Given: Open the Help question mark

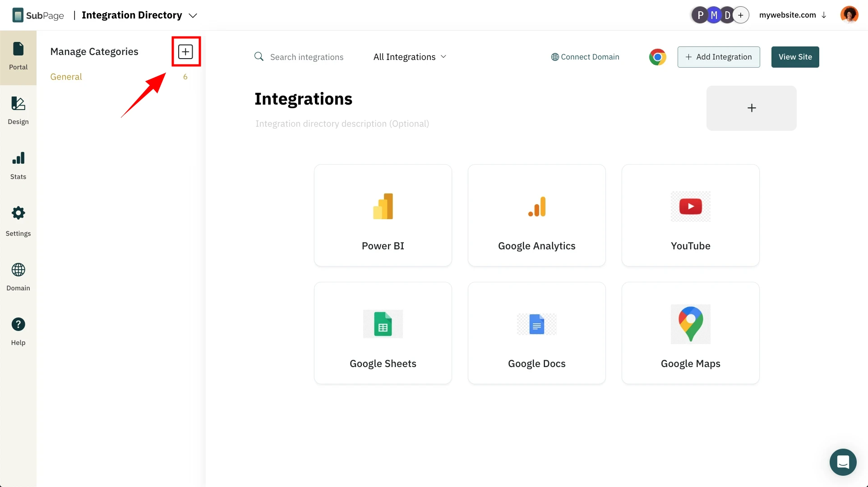Looking at the screenshot, I should [x=18, y=332].
